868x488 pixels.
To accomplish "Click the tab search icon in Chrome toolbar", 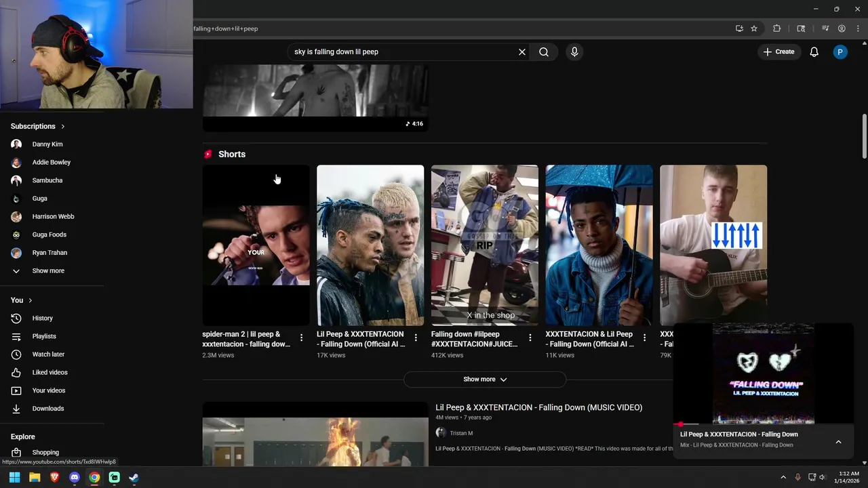I will pos(801,28).
